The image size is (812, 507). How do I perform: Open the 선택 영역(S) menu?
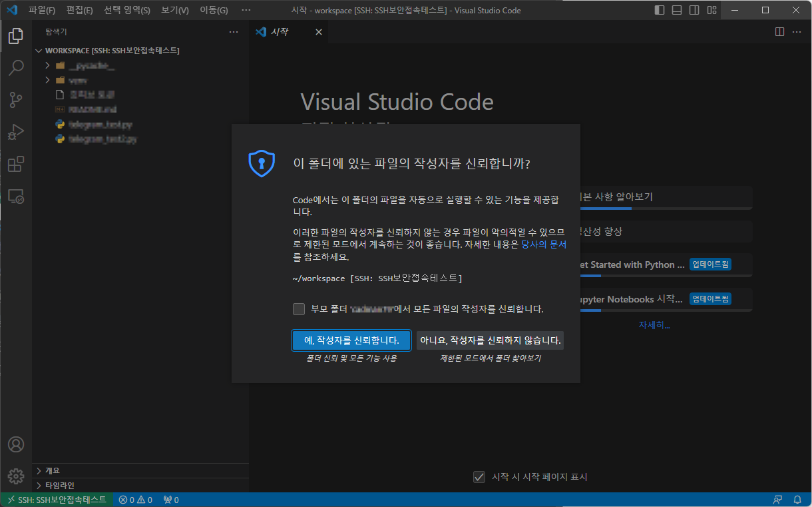pyautogui.click(x=127, y=10)
